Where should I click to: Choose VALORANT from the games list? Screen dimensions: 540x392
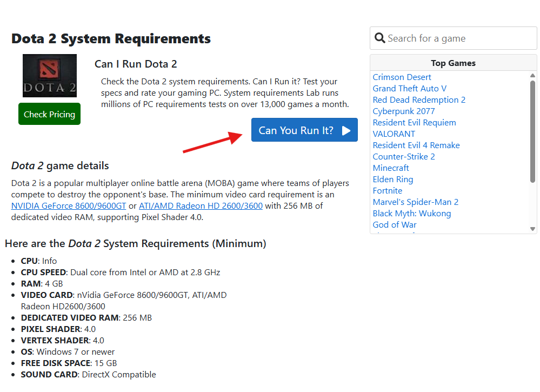394,134
